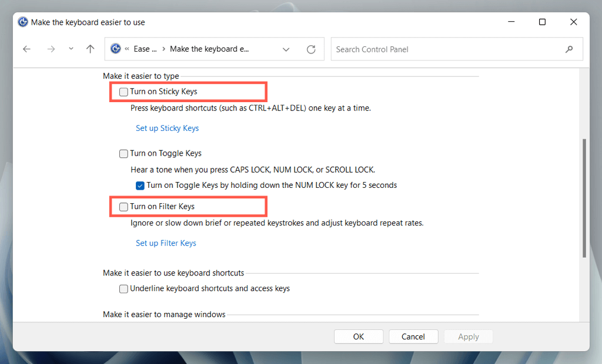Open Set up Sticky Keys link

click(167, 128)
